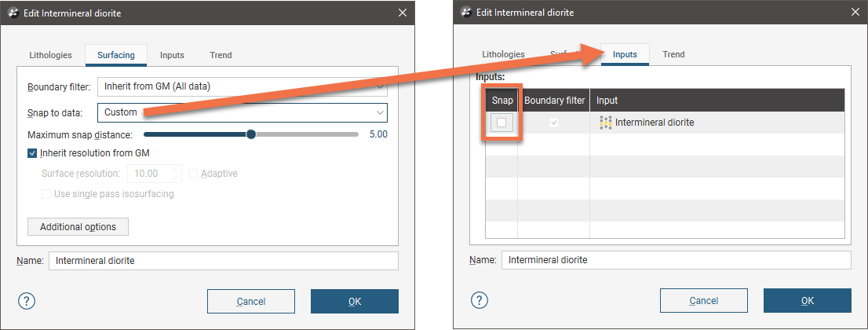Click the Name field in right dialog
Image resolution: width=868 pixels, height=330 pixels.
click(x=676, y=260)
